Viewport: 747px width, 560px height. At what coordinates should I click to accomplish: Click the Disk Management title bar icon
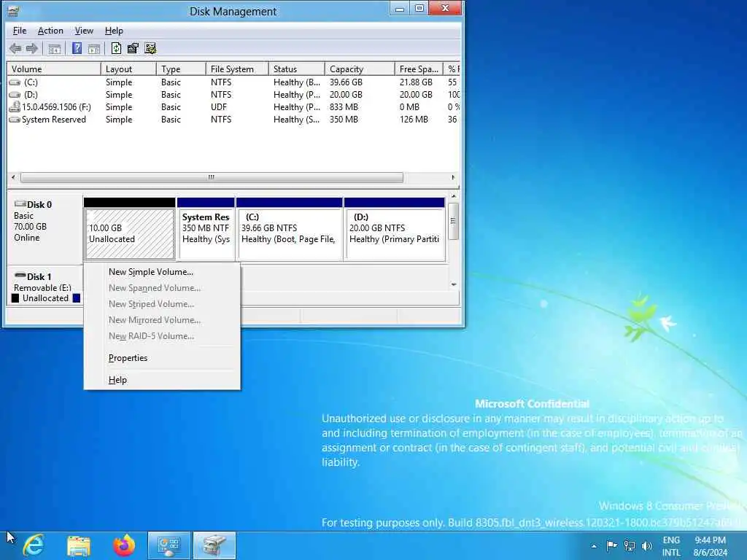coord(13,10)
